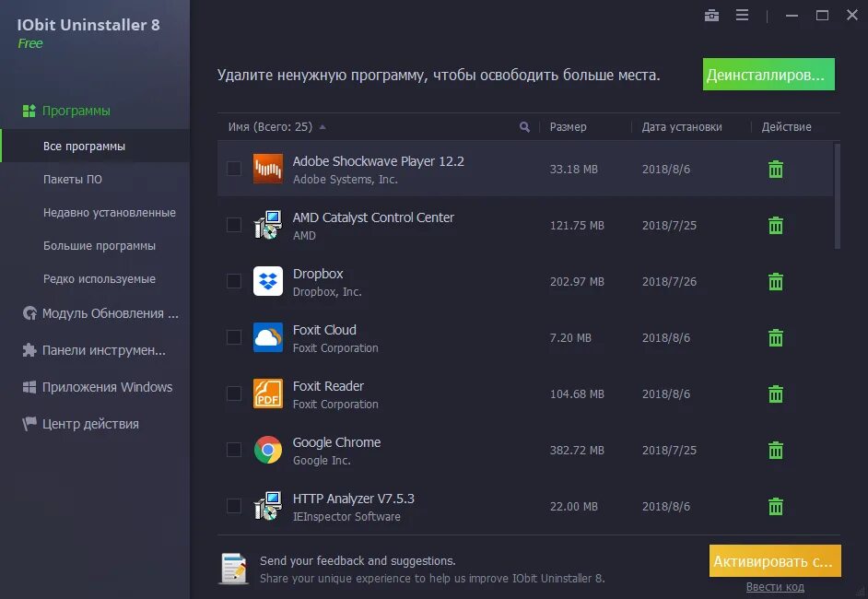Open Панели инструментов section
The height and width of the screenshot is (599, 868).
point(94,350)
